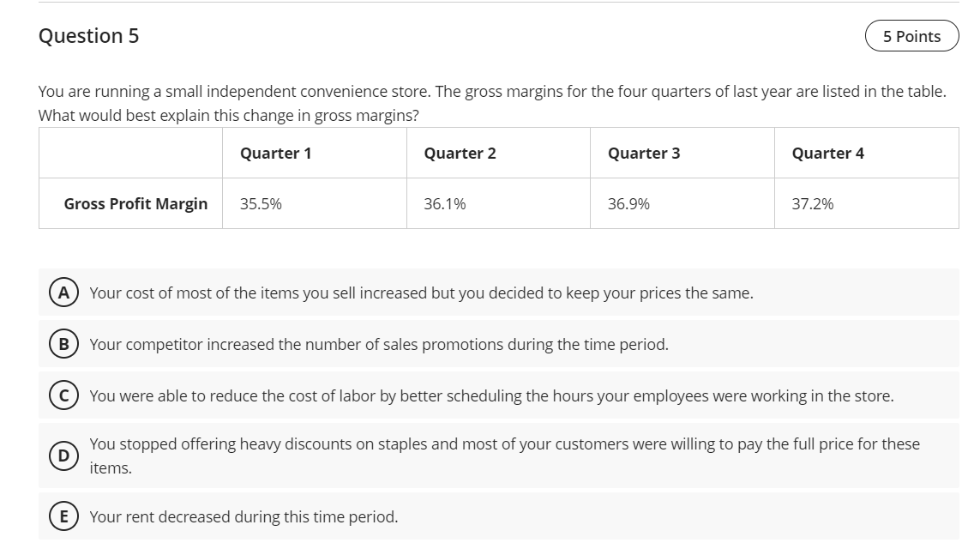Click the 5 Points badge
Screen dimensions: 980x549
911,36
